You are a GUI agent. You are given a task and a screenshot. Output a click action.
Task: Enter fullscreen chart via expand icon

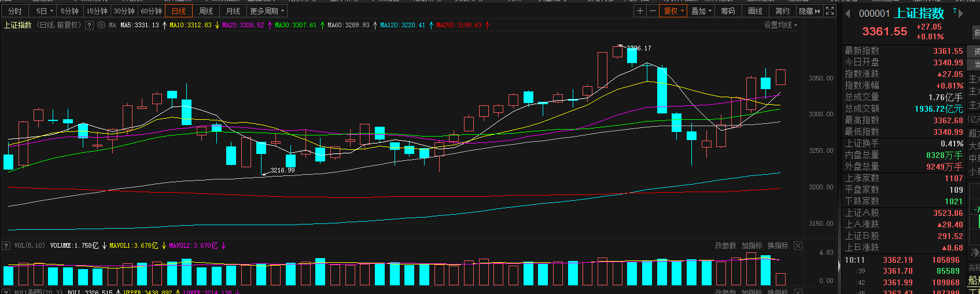(x=830, y=11)
